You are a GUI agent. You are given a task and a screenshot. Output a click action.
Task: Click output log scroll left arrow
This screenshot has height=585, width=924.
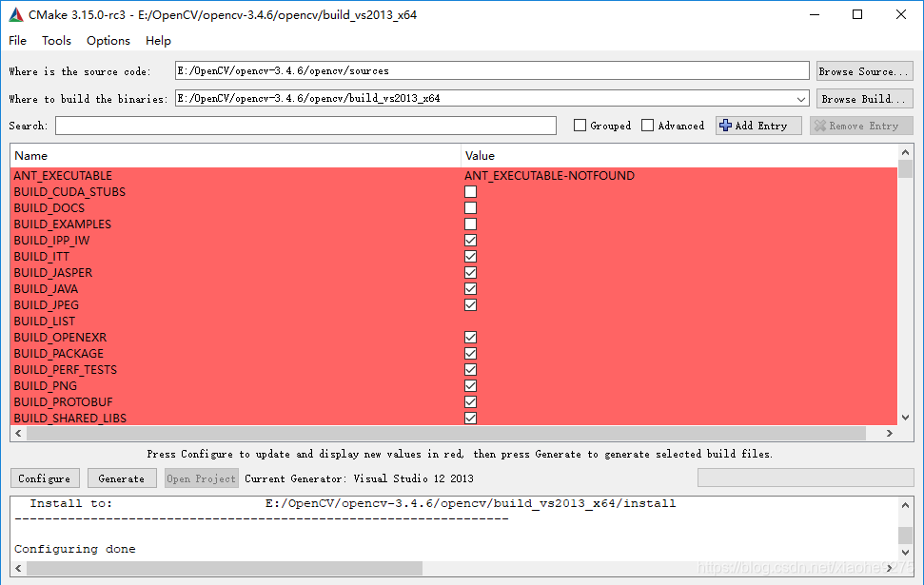18,569
